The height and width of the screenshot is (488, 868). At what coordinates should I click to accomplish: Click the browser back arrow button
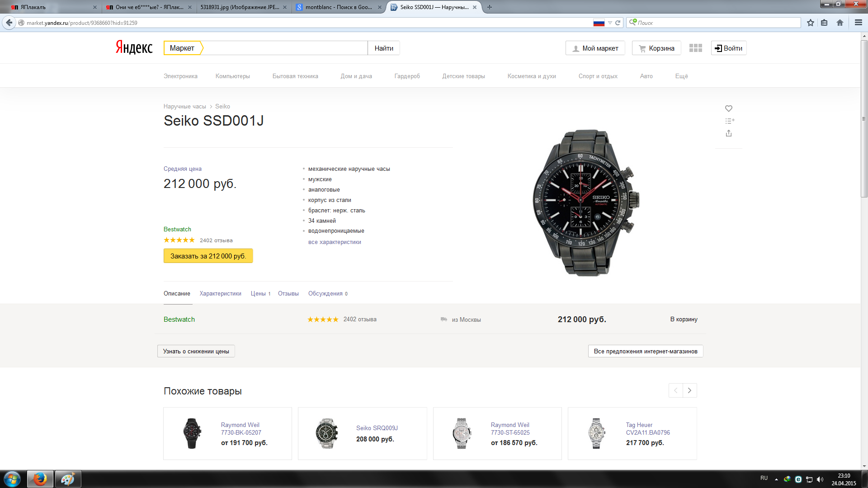pos(9,23)
